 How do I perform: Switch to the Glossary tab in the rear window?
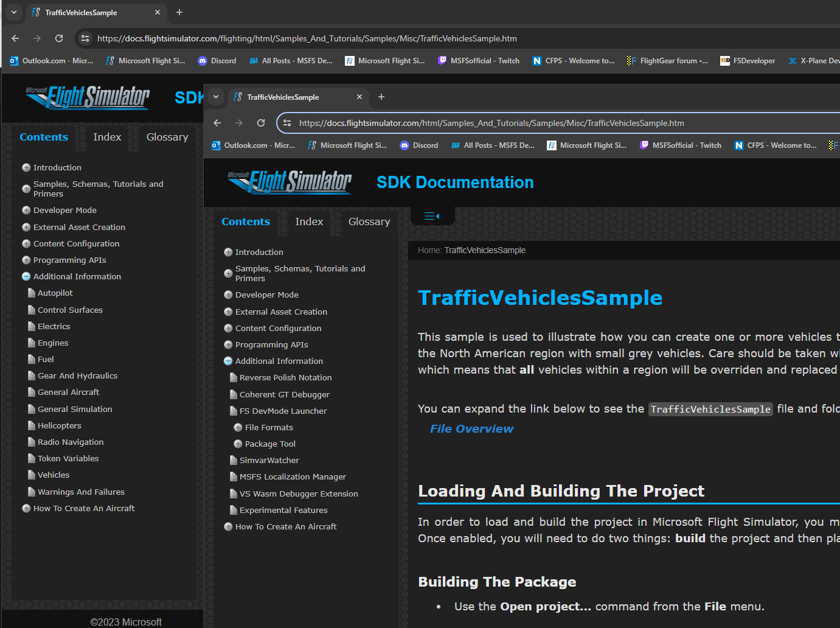(x=167, y=137)
